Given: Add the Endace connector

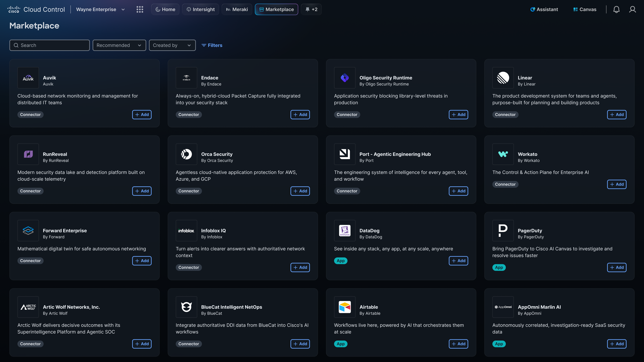Looking at the screenshot, I should [x=300, y=115].
